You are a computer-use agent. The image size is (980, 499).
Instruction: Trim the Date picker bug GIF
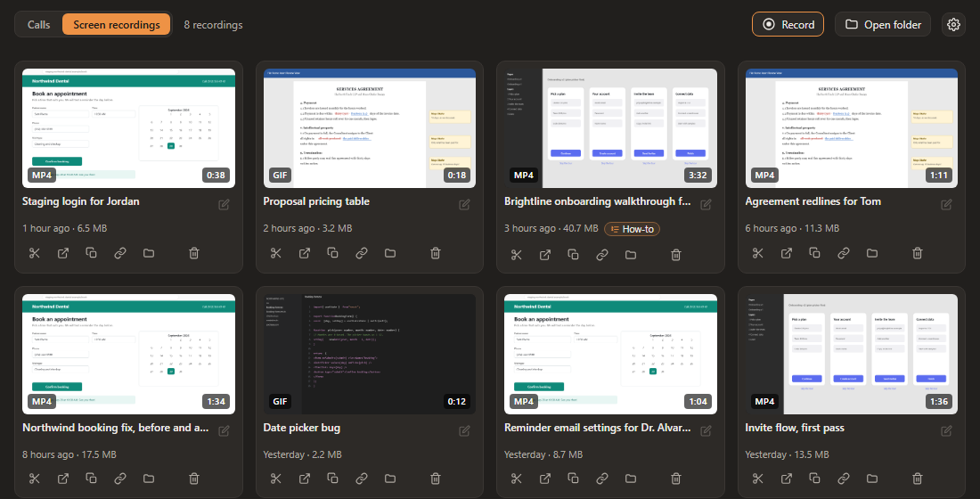tap(275, 479)
